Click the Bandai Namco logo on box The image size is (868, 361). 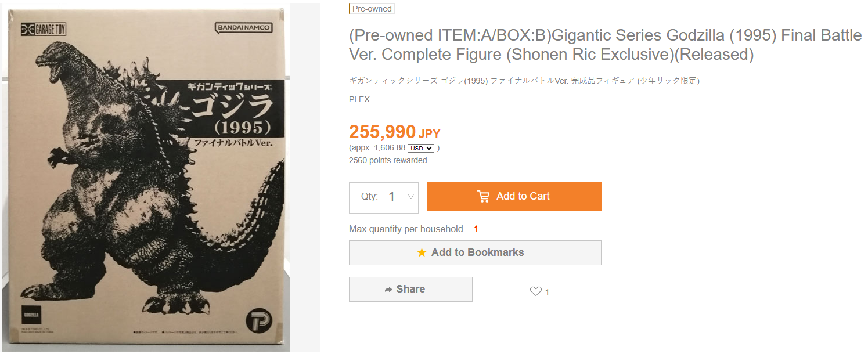(244, 27)
